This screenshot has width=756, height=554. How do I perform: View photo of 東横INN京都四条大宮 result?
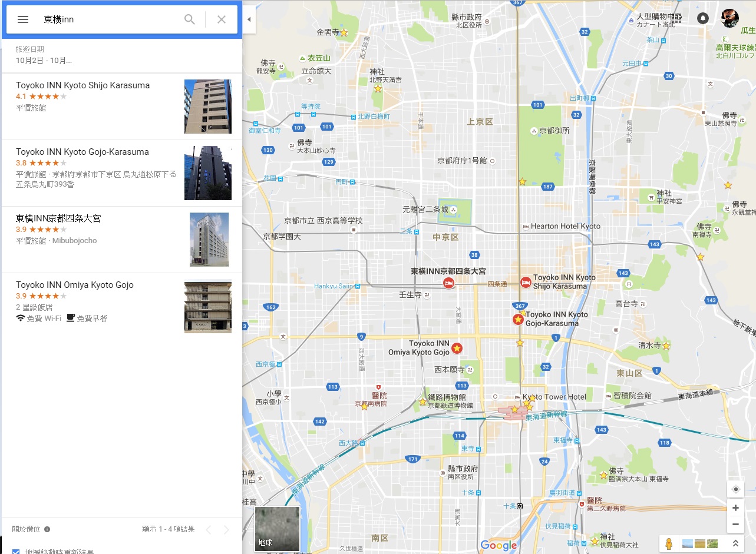[x=209, y=240]
